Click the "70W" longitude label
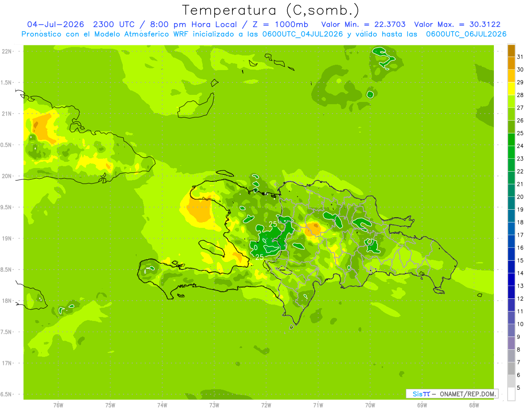 (370, 405)
